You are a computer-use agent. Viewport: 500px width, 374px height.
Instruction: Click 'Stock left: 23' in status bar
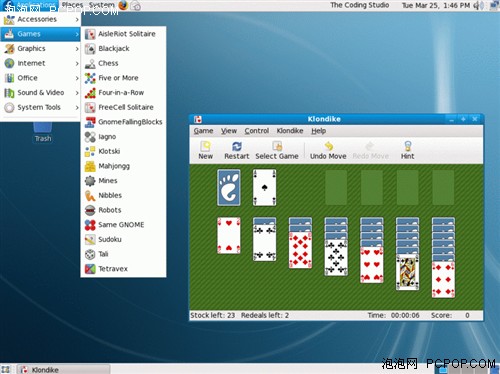click(x=212, y=315)
